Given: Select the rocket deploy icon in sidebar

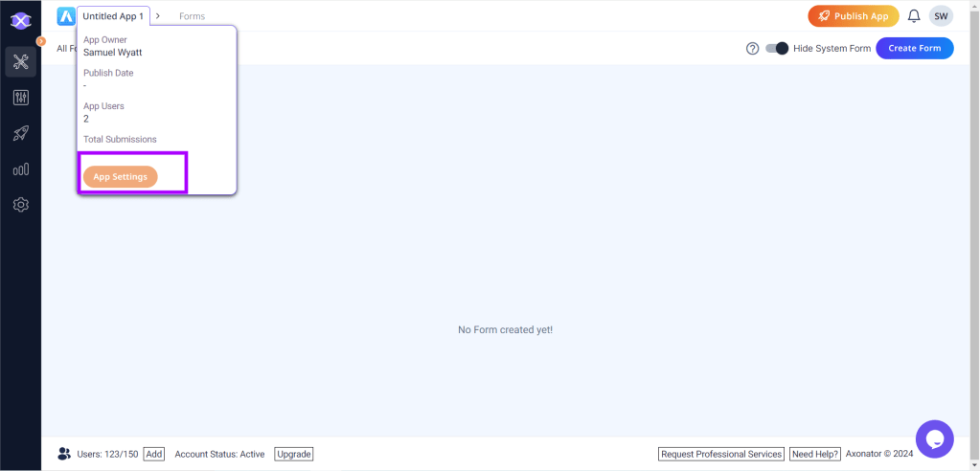Looking at the screenshot, I should coord(20,134).
